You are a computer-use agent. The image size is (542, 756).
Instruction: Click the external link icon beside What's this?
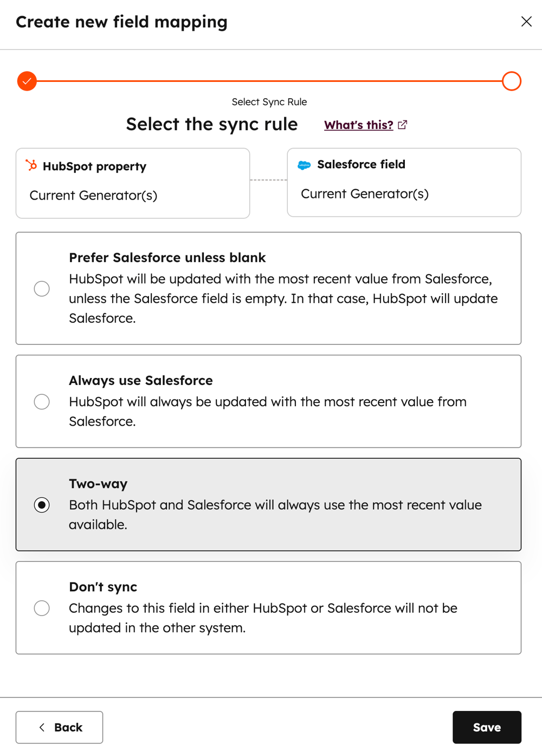click(x=402, y=124)
